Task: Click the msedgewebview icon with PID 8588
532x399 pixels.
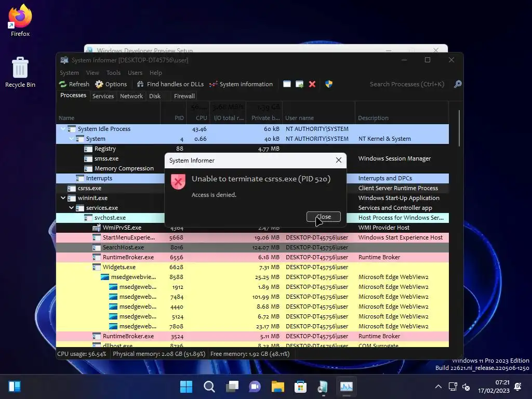Action: click(105, 277)
